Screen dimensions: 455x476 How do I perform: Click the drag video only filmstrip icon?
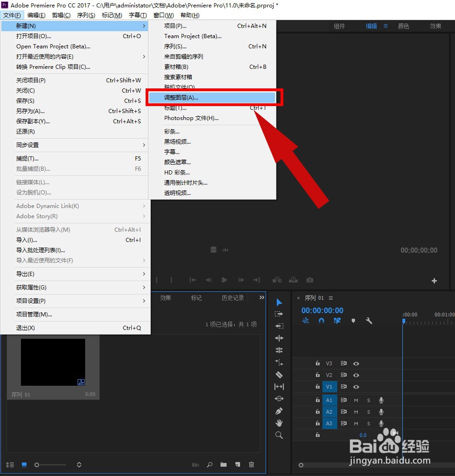coord(214,250)
